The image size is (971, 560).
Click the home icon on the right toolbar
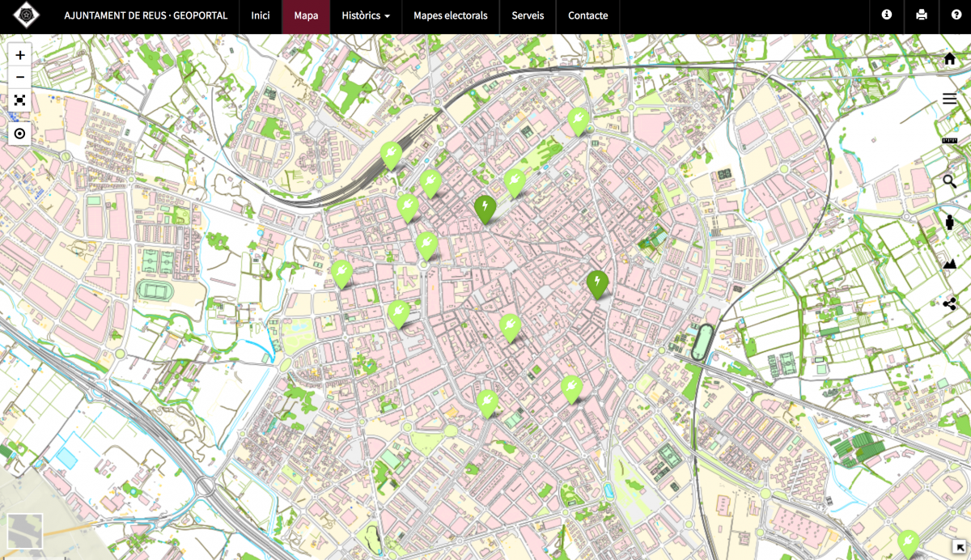pyautogui.click(x=950, y=59)
